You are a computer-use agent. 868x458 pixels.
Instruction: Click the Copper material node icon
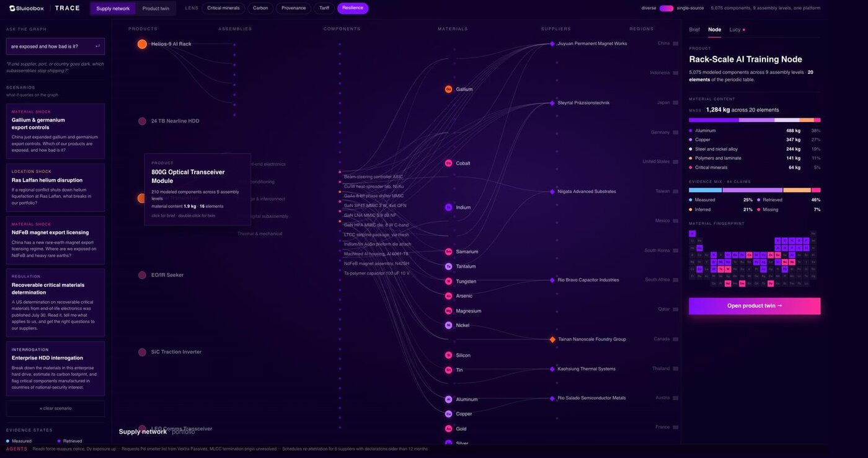click(448, 414)
